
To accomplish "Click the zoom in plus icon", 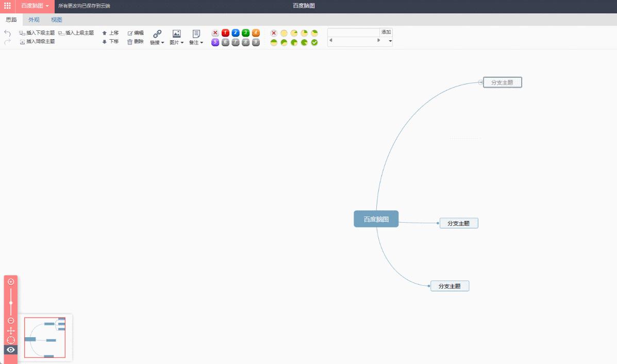I will click(11, 282).
